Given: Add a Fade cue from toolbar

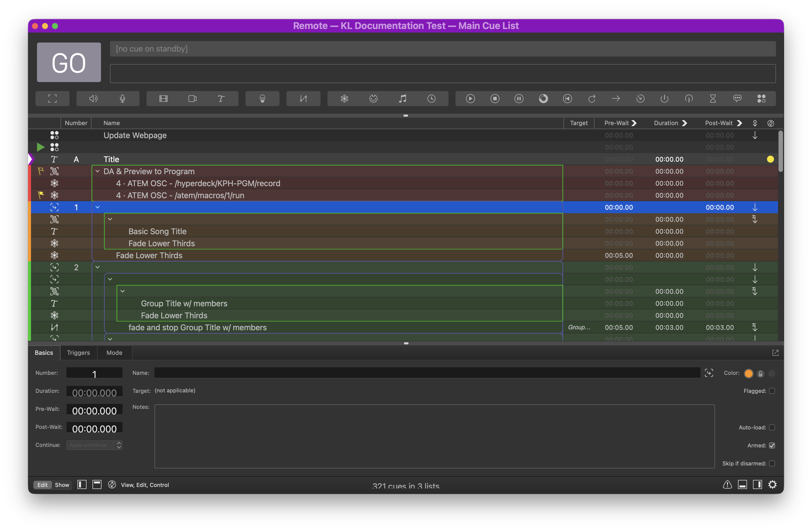Looking at the screenshot, I should 303,99.
